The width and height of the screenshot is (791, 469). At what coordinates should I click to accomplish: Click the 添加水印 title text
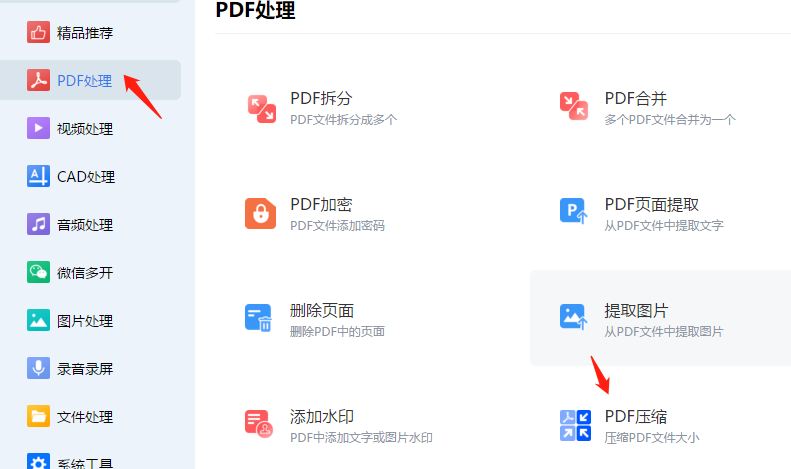point(322,417)
